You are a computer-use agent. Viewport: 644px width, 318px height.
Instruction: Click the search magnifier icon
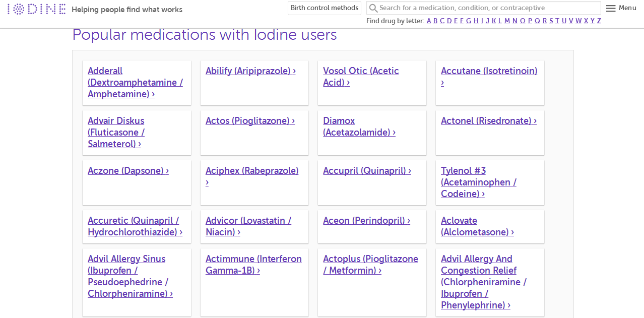[x=373, y=8]
